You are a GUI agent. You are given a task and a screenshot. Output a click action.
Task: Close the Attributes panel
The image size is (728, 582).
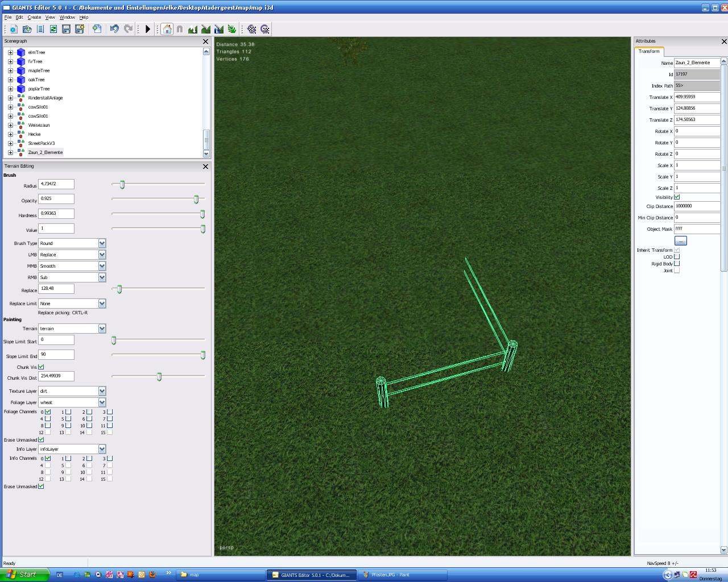click(724, 41)
